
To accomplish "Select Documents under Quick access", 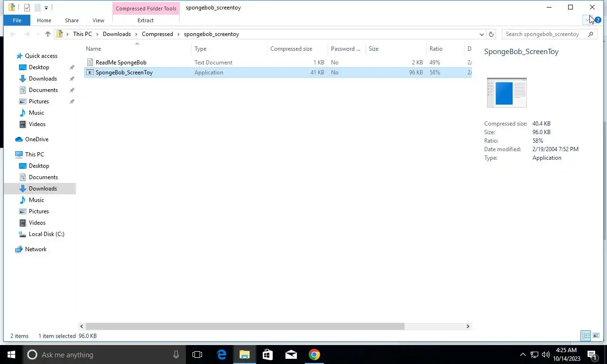I will pos(43,90).
